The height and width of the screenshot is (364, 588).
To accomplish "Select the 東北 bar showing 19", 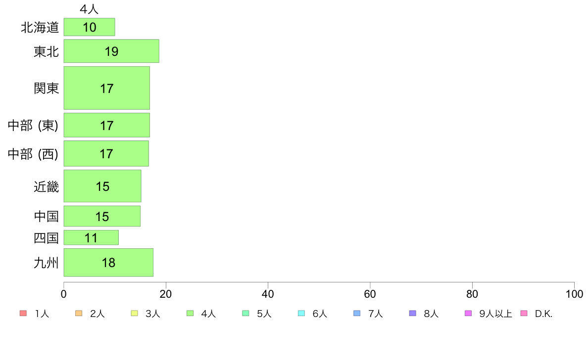I will point(111,51).
